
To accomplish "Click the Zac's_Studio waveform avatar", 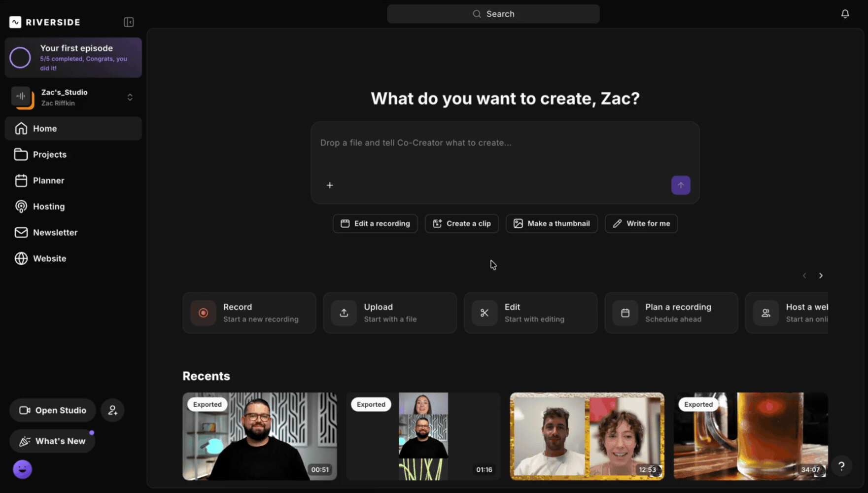I will coord(22,97).
